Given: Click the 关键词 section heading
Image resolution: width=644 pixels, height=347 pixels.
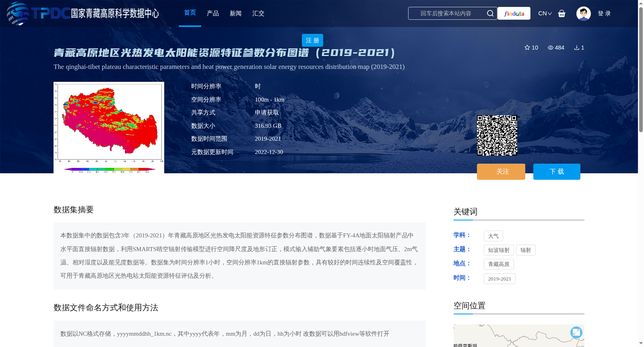Looking at the screenshot, I should pyautogui.click(x=465, y=212).
